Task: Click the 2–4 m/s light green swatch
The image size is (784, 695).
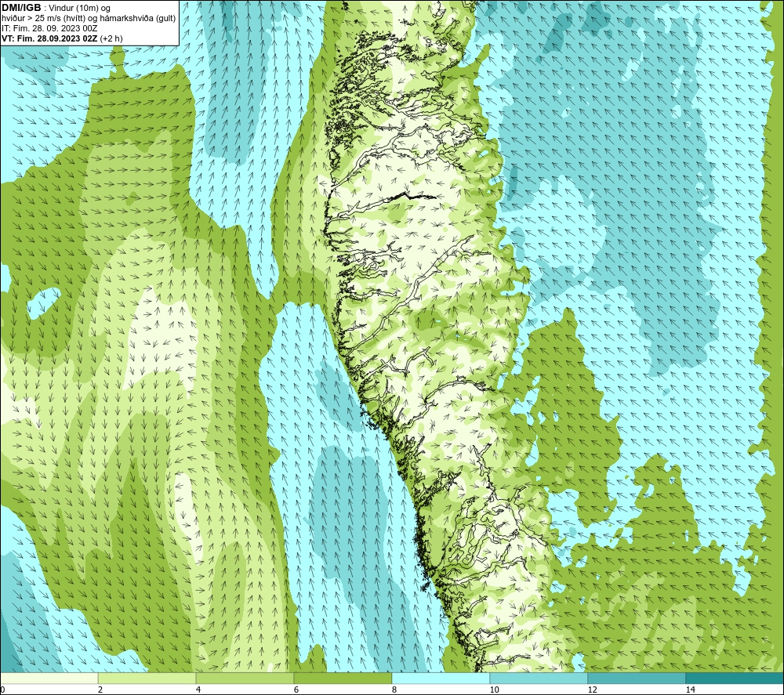Action: click(147, 678)
